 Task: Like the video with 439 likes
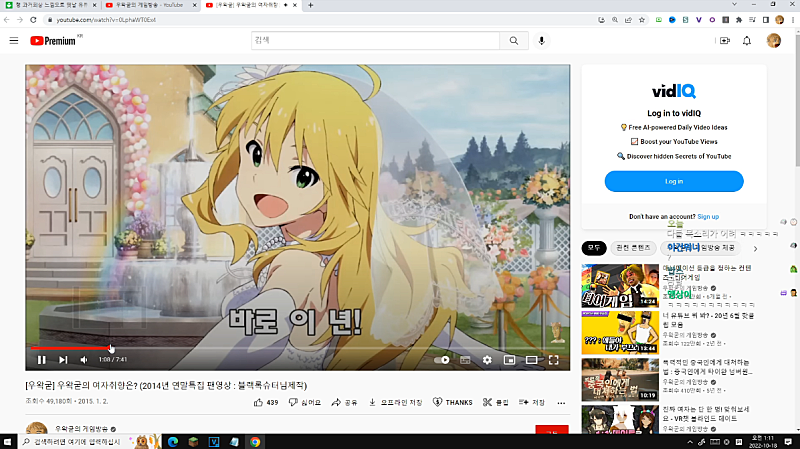tap(266, 403)
